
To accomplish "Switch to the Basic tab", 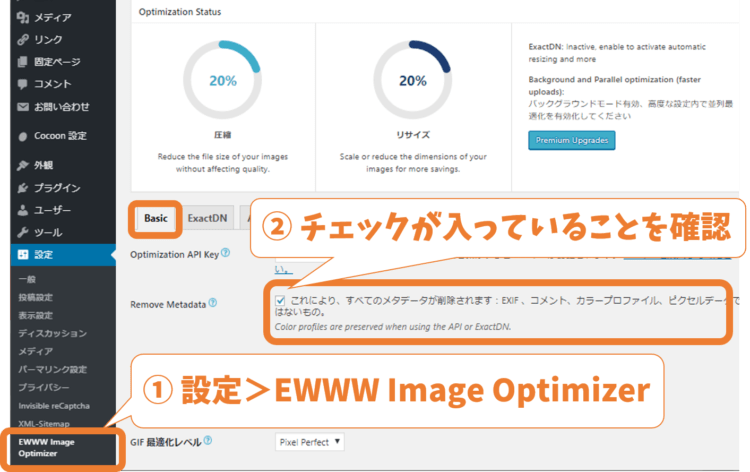I will pyautogui.click(x=156, y=218).
